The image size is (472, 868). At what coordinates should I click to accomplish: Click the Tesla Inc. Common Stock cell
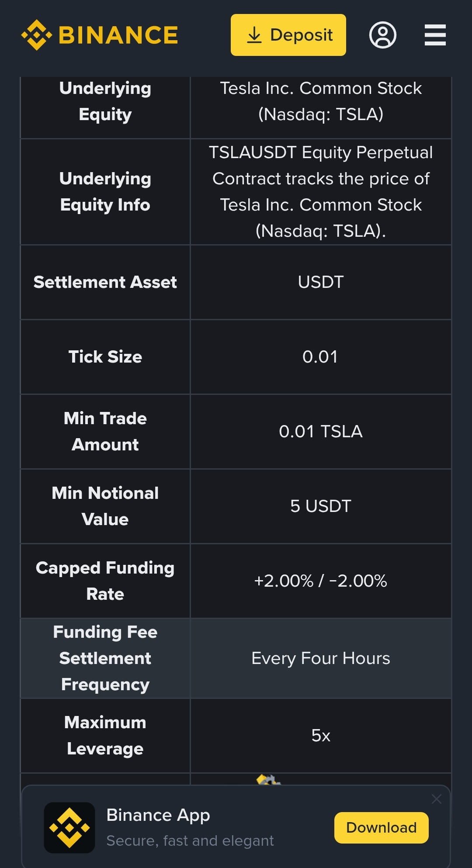(320, 101)
